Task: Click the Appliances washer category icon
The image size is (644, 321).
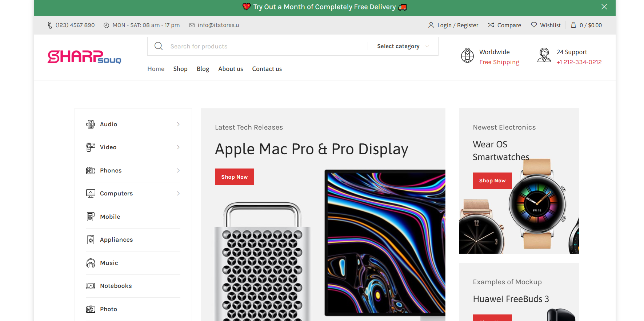Action: click(91, 240)
